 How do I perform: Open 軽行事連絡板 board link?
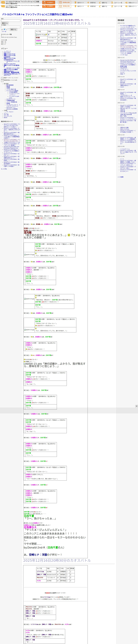(x=10, y=85)
